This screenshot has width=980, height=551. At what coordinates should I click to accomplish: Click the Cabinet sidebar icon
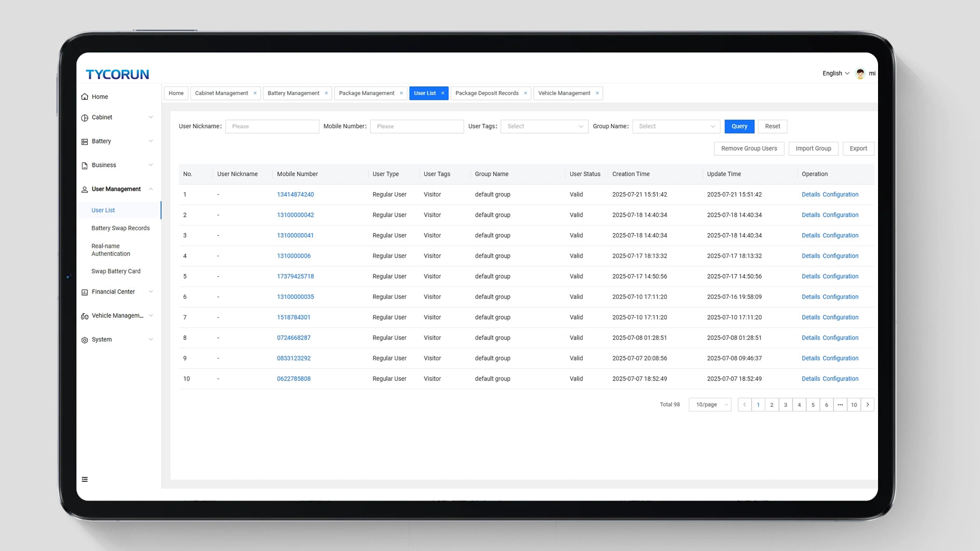(85, 117)
